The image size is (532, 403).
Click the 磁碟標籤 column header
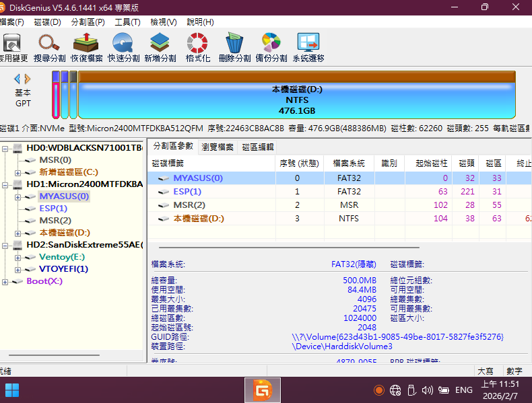coord(211,163)
